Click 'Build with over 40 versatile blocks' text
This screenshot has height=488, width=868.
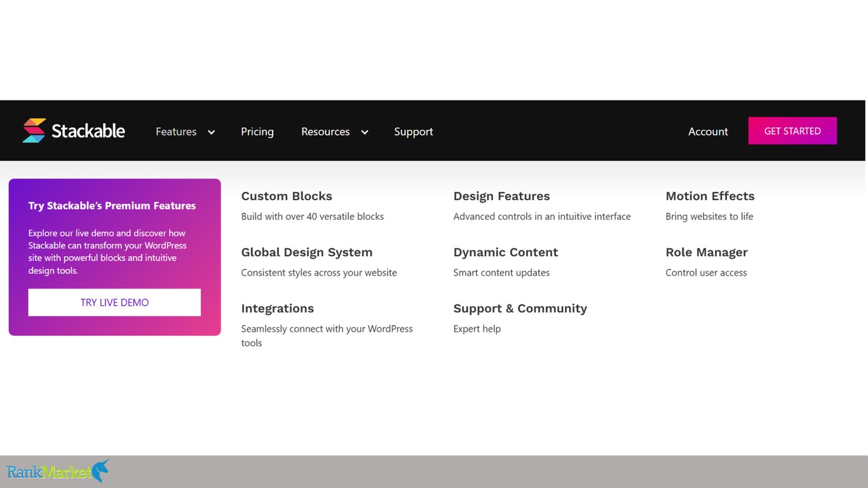click(x=313, y=217)
